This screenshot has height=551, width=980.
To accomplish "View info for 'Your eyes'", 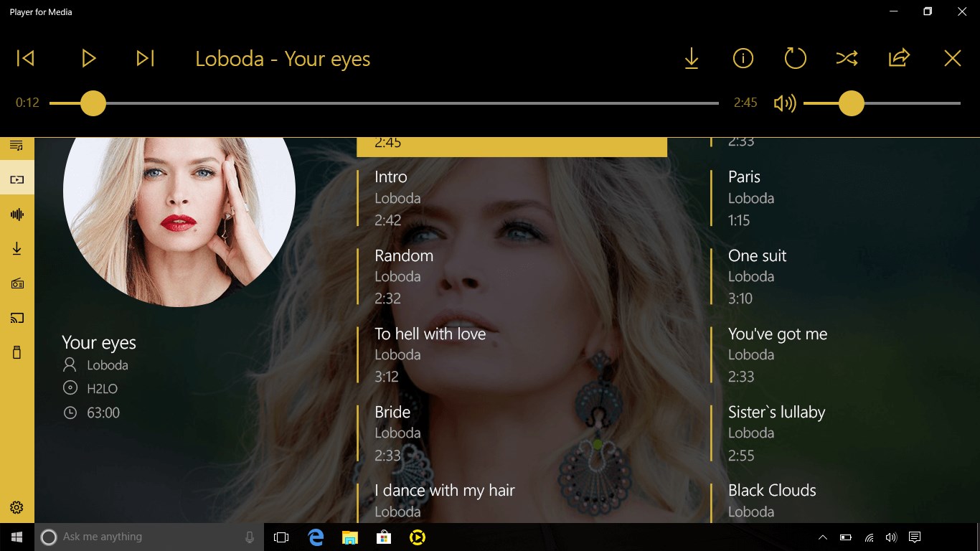I will click(743, 58).
